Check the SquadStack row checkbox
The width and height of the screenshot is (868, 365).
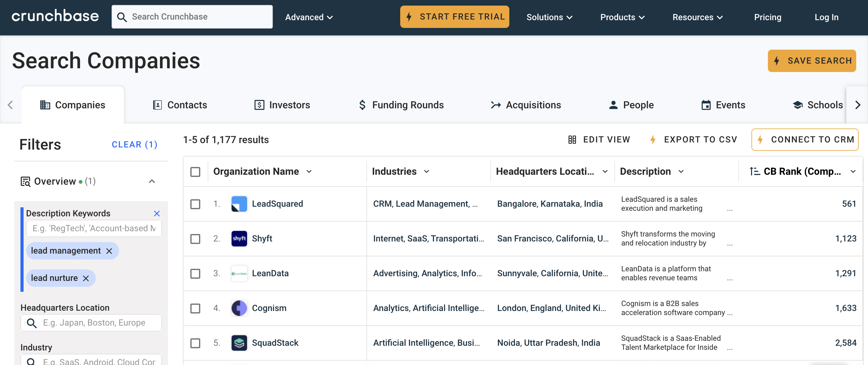point(195,343)
